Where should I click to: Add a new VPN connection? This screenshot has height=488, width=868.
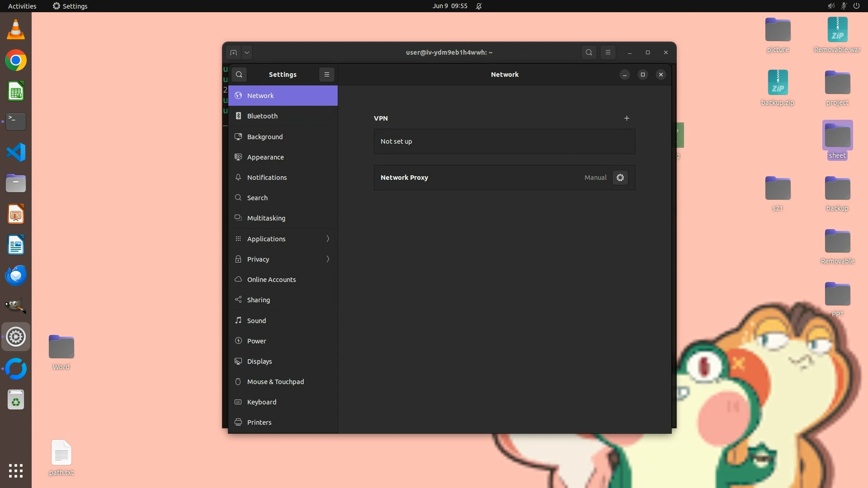click(627, 118)
